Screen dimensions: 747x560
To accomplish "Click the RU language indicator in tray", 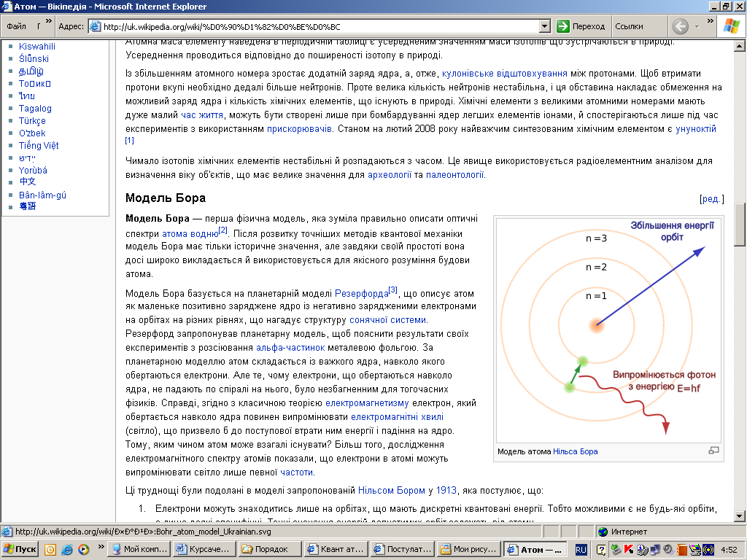I will (581, 550).
